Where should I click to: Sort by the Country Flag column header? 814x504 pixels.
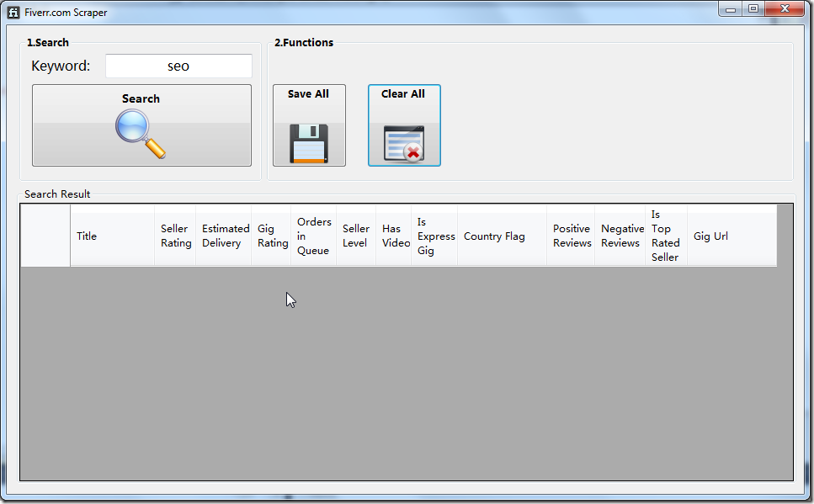[503, 236]
